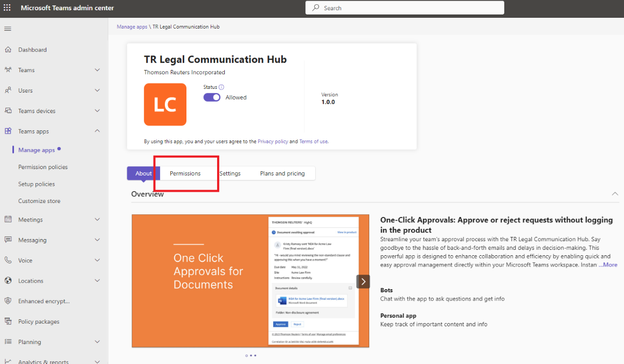Viewport: 624px width, 364px height.
Task: Expand the Messaging chevron
Action: point(97,240)
